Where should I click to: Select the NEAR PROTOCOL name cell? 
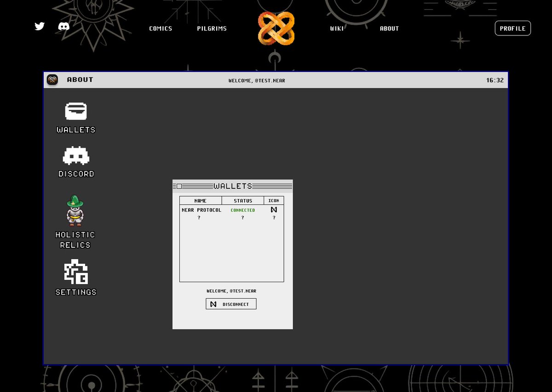click(x=201, y=210)
